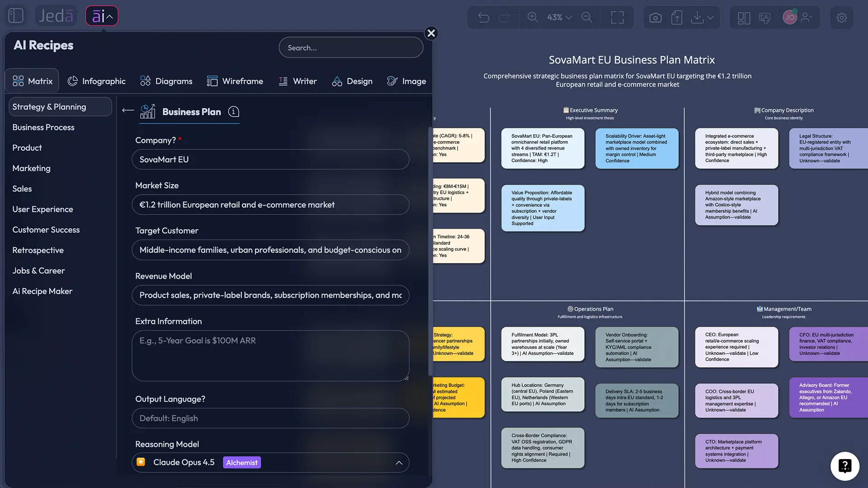Screen dimensions: 868x488
Task: Focus the AI Recipes search box
Action: [x=351, y=47]
